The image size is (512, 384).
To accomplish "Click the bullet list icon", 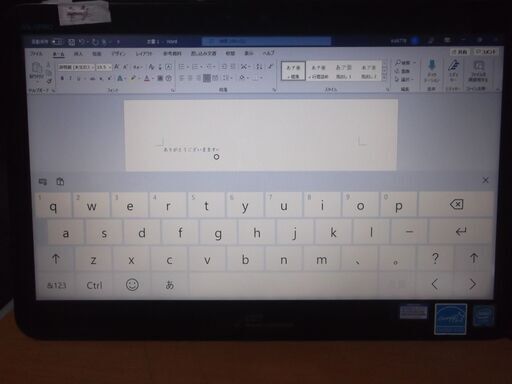I will pyautogui.click(x=182, y=67).
